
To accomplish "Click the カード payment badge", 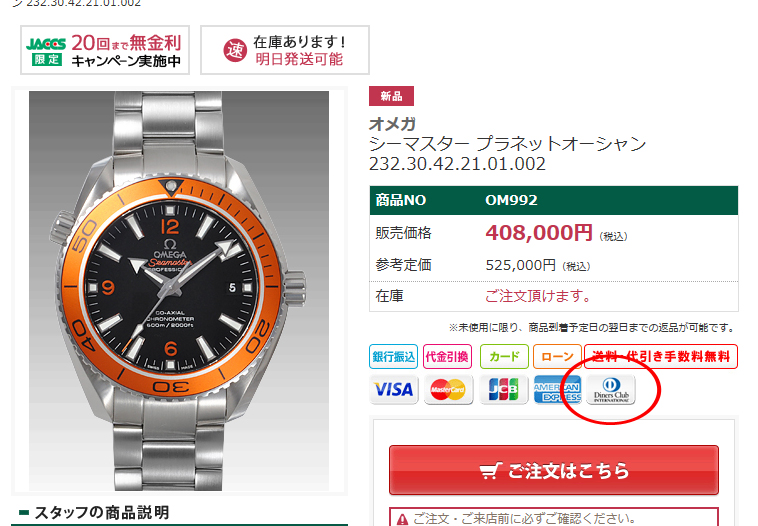I will (x=504, y=357).
